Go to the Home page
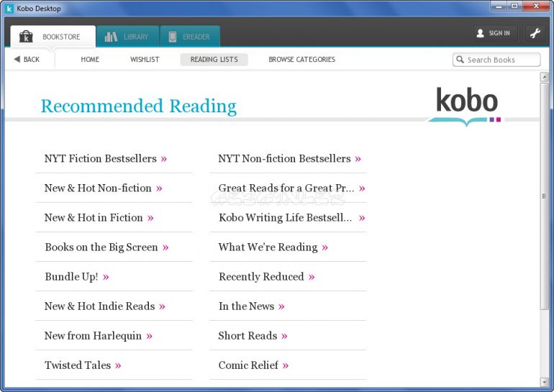 point(90,59)
